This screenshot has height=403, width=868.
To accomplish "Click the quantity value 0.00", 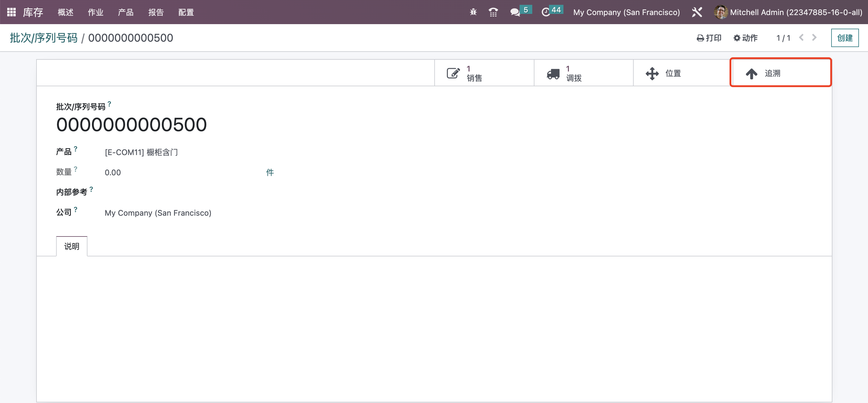I will click(112, 173).
